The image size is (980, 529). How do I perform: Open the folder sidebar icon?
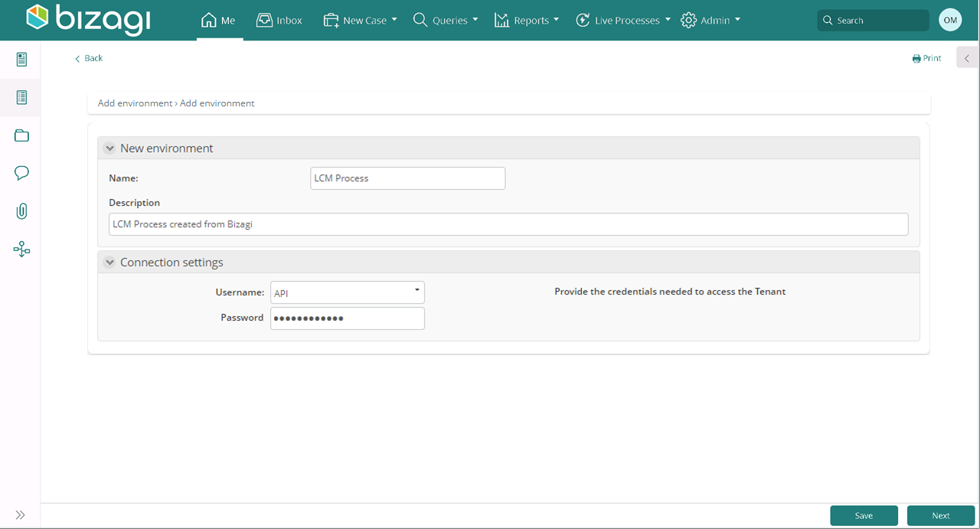21,136
